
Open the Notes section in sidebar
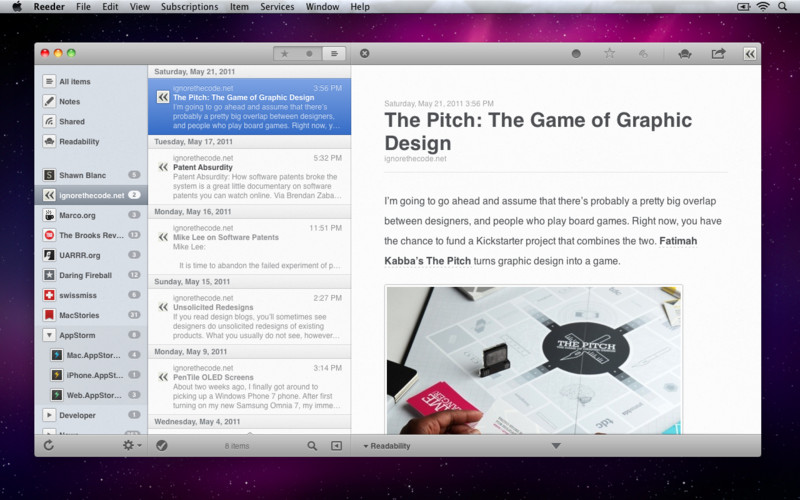coord(69,101)
